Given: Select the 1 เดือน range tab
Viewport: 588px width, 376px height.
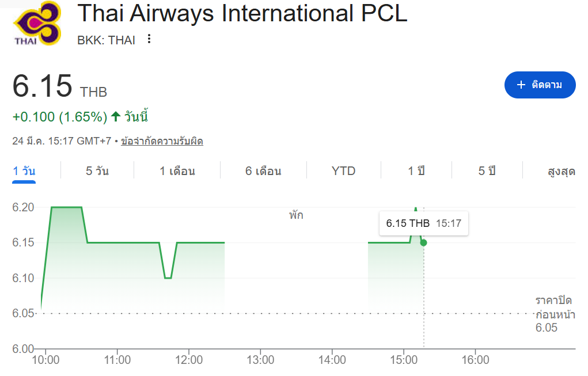Looking at the screenshot, I should [177, 171].
